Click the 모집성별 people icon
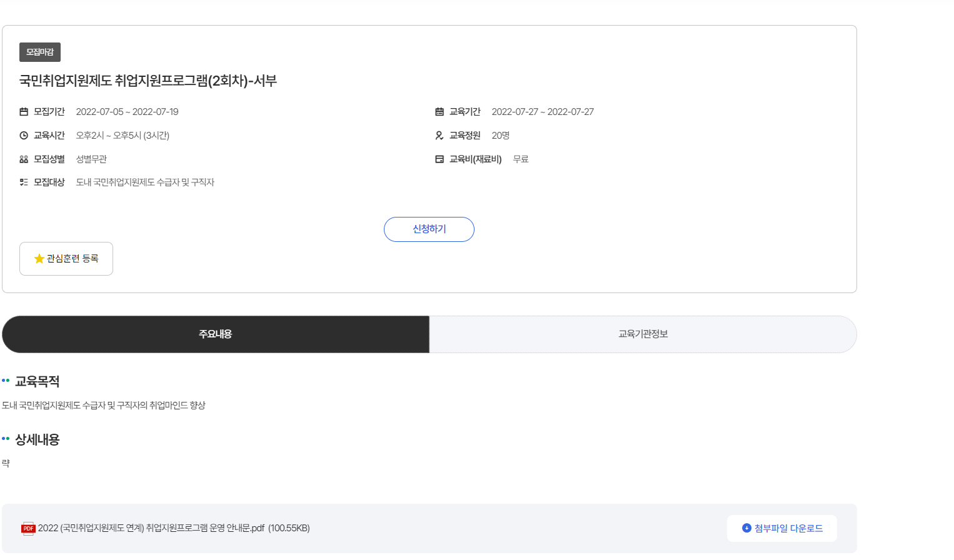This screenshot has height=560, width=954. point(24,159)
